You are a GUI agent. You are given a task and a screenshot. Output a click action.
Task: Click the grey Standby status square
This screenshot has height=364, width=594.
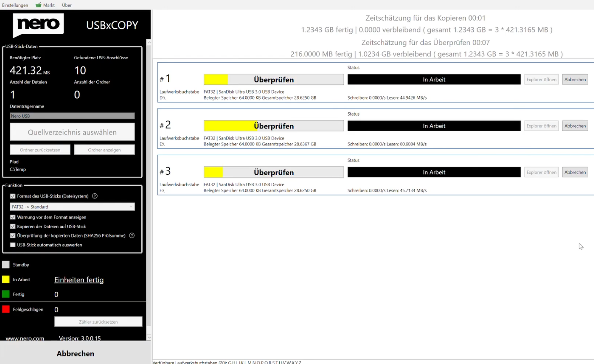[6, 265]
